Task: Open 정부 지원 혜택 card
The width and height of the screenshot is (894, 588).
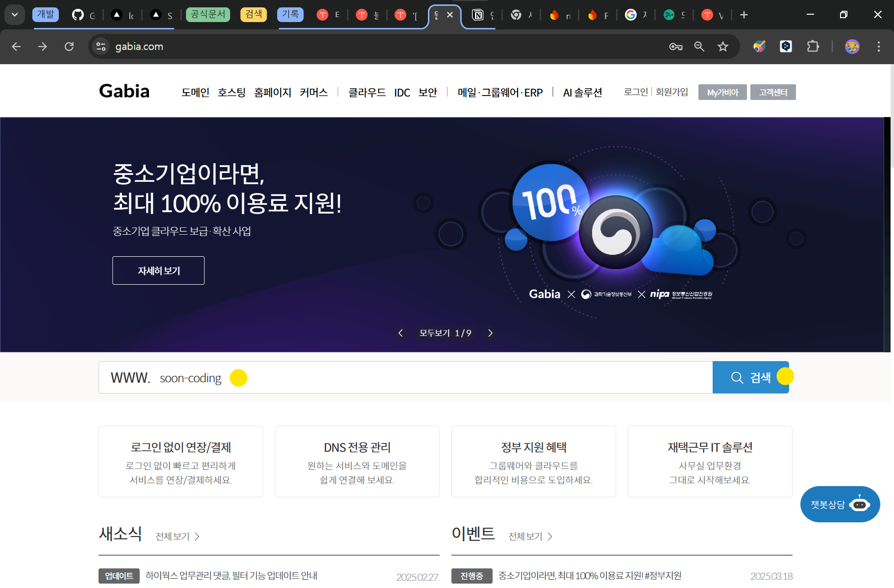Action: (x=534, y=462)
